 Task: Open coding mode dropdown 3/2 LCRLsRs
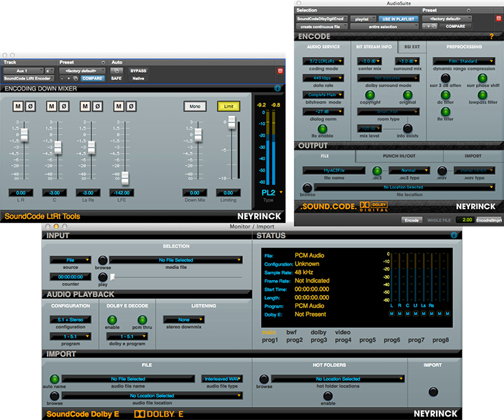pos(323,61)
